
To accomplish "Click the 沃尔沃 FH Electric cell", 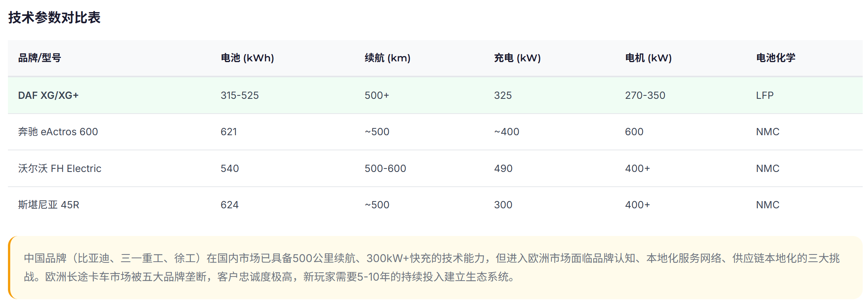I will pyautogui.click(x=59, y=169).
